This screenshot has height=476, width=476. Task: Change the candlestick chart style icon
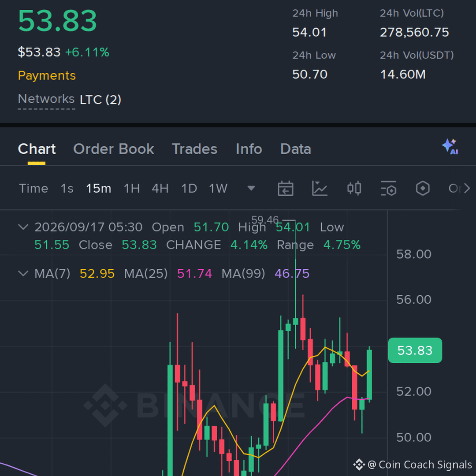pos(354,188)
